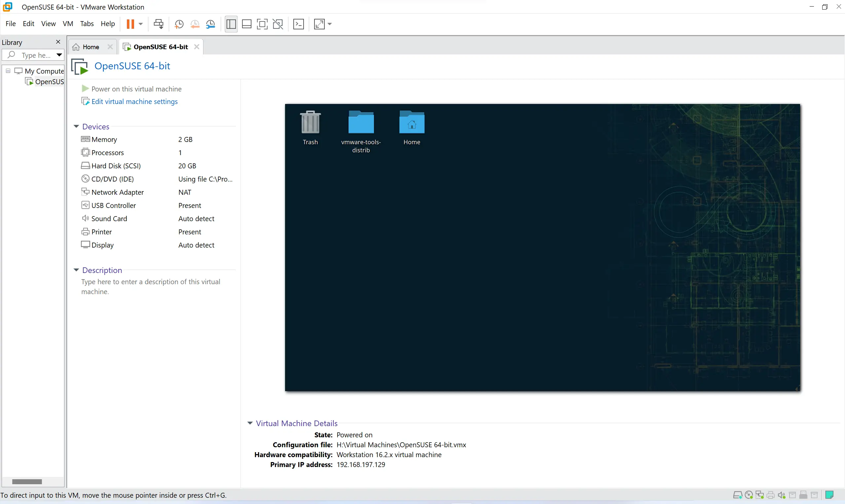The width and height of the screenshot is (845, 504).
Task: Enter full screen mode from toolbar
Action: 262,24
